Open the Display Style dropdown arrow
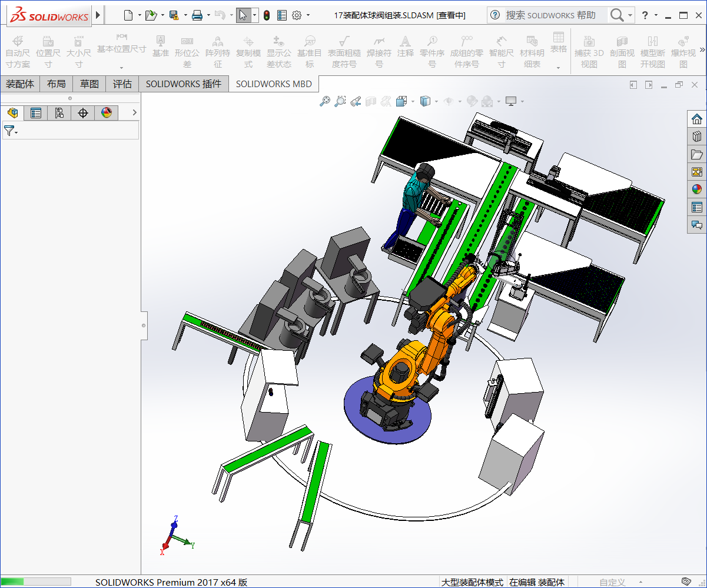This screenshot has width=707, height=588. 436,101
